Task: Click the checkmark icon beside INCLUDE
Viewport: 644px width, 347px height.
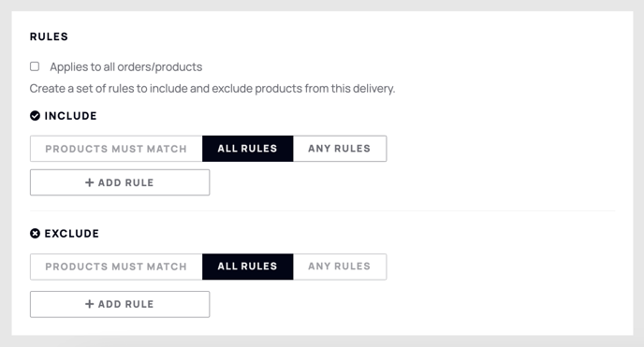Action: point(35,116)
